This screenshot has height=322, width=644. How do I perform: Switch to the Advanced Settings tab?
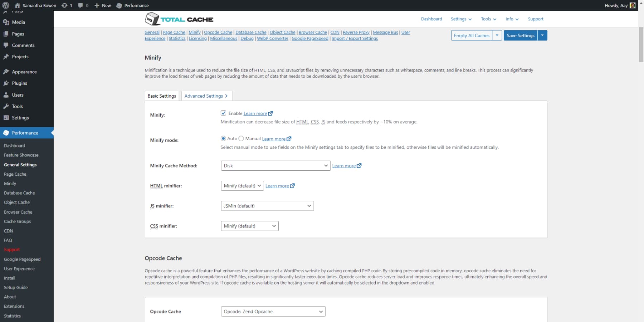pos(204,96)
